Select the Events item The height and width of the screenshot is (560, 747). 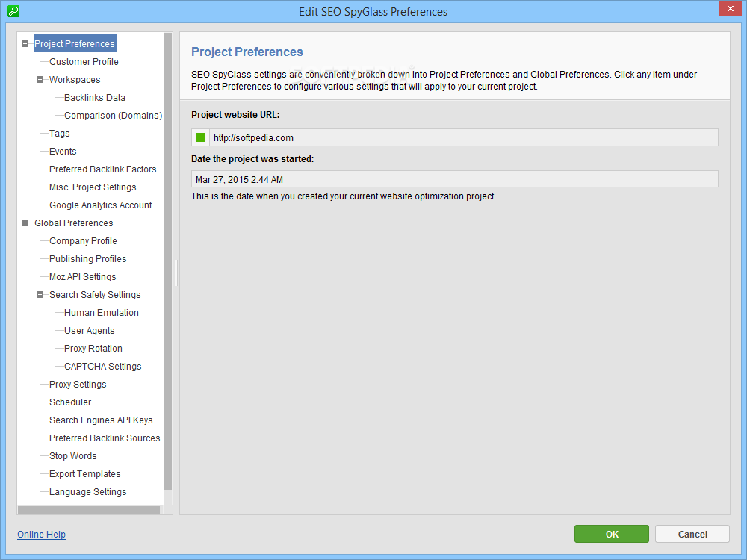point(63,152)
